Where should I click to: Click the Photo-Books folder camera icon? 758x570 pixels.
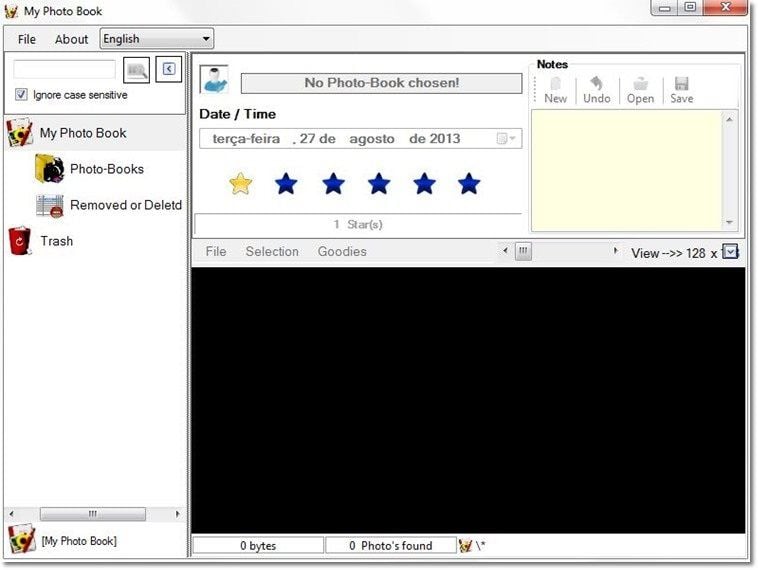pyautogui.click(x=49, y=169)
